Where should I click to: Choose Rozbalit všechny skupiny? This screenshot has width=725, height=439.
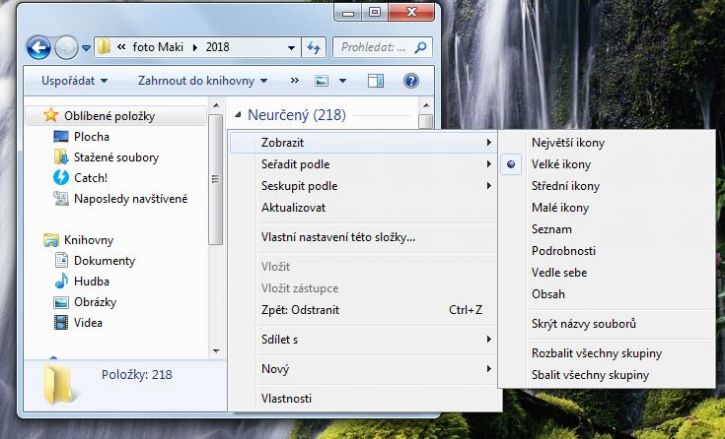click(x=607, y=353)
